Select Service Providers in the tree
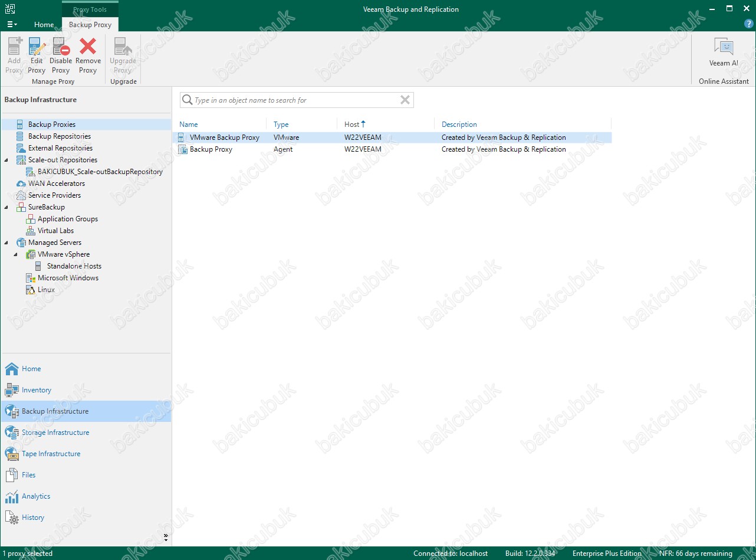This screenshot has height=560, width=756. 54,195
